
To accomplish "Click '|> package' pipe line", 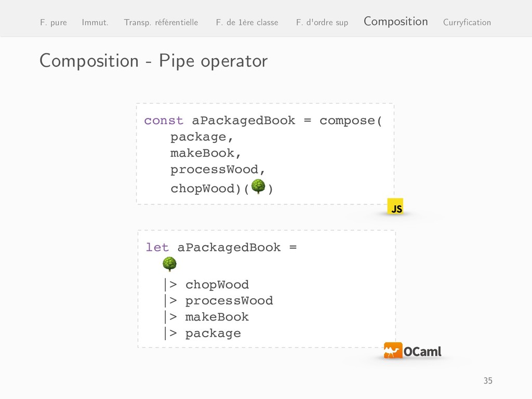I will [203, 333].
